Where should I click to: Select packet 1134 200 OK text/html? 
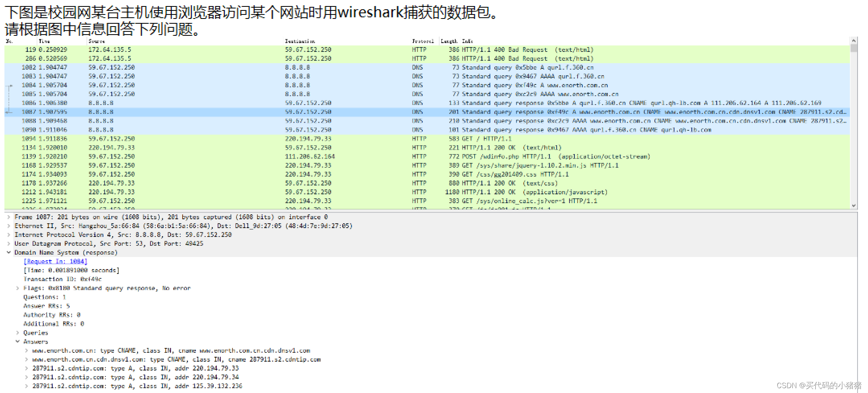click(x=427, y=148)
